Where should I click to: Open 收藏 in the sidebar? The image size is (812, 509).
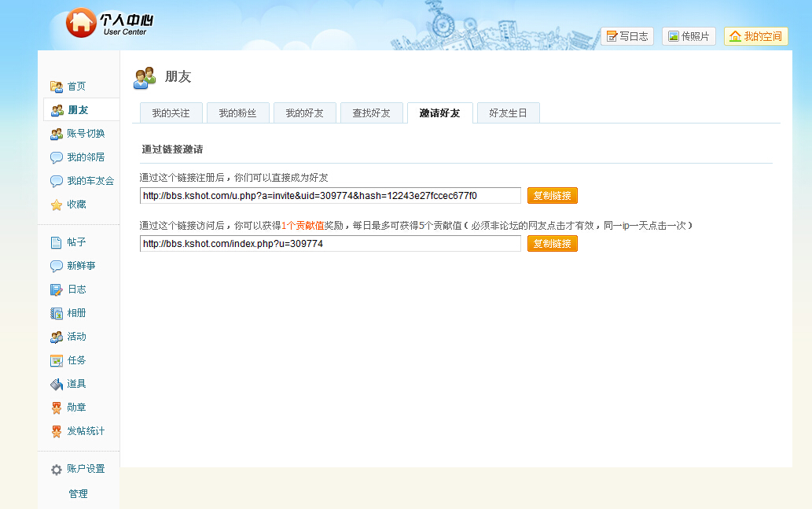pos(76,205)
